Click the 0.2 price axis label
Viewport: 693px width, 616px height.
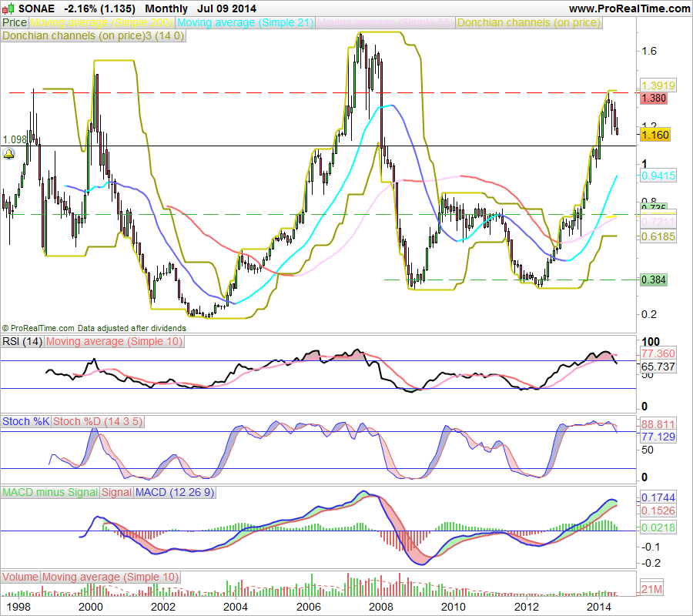(x=649, y=315)
